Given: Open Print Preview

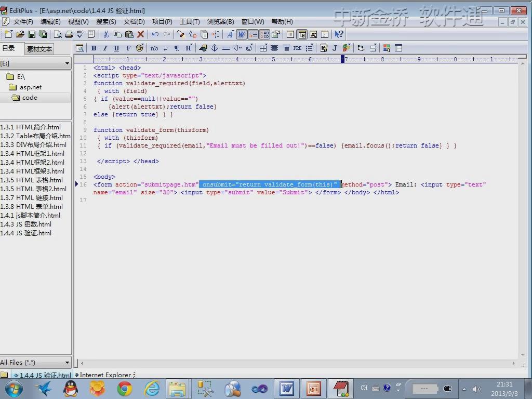Looking at the screenshot, I should tap(58, 34).
